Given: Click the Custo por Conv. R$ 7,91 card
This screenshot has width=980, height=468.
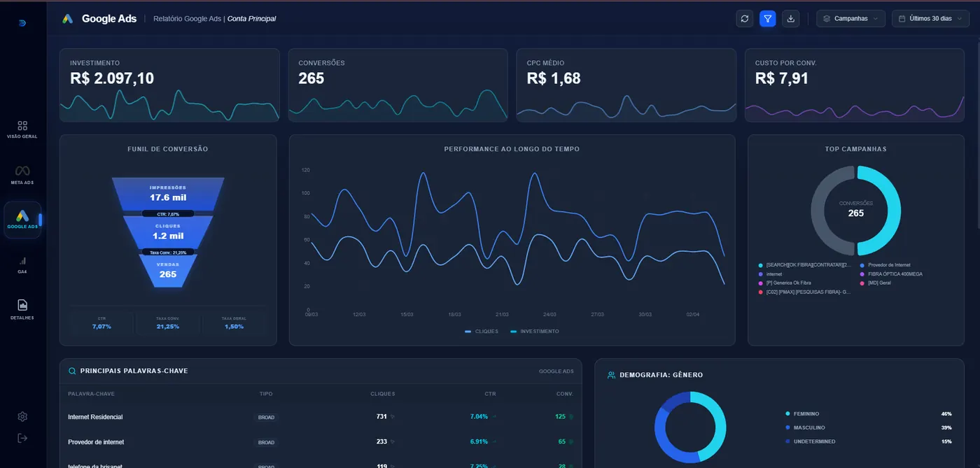Looking at the screenshot, I should [855, 85].
